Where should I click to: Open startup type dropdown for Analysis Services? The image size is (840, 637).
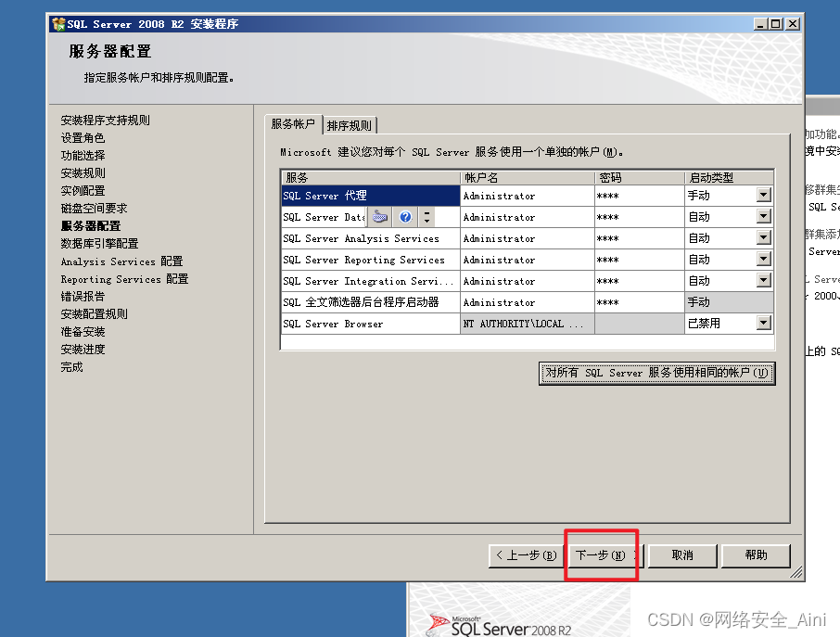coord(764,237)
